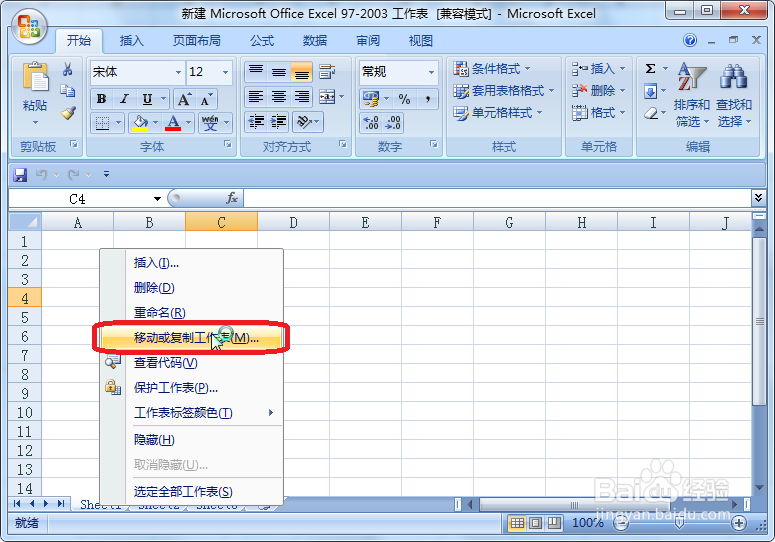775x542 pixels.
Task: Toggle Underline formatting
Action: pyautogui.click(x=147, y=99)
